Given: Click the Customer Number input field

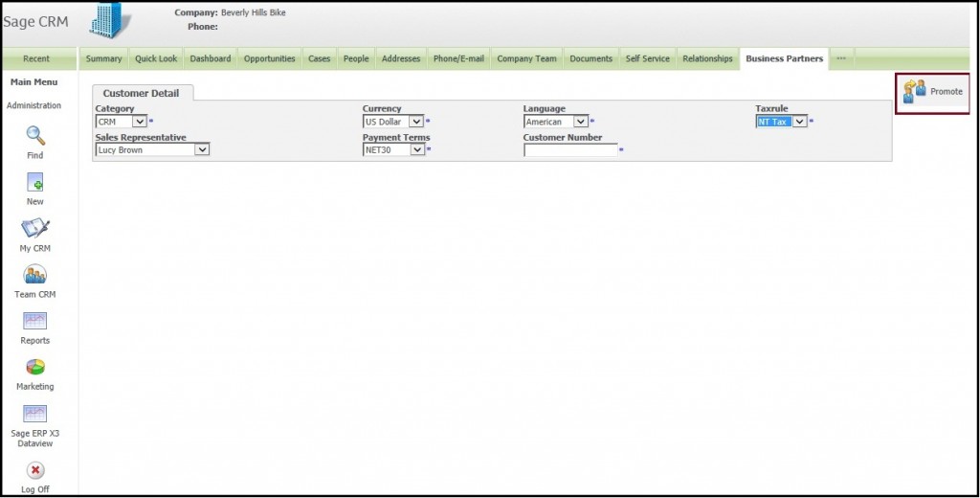Looking at the screenshot, I should (570, 150).
